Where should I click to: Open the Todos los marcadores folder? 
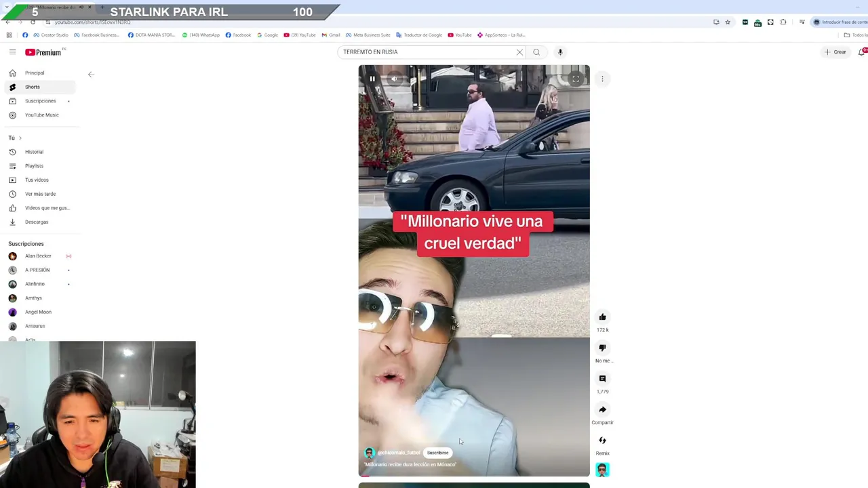(855, 35)
